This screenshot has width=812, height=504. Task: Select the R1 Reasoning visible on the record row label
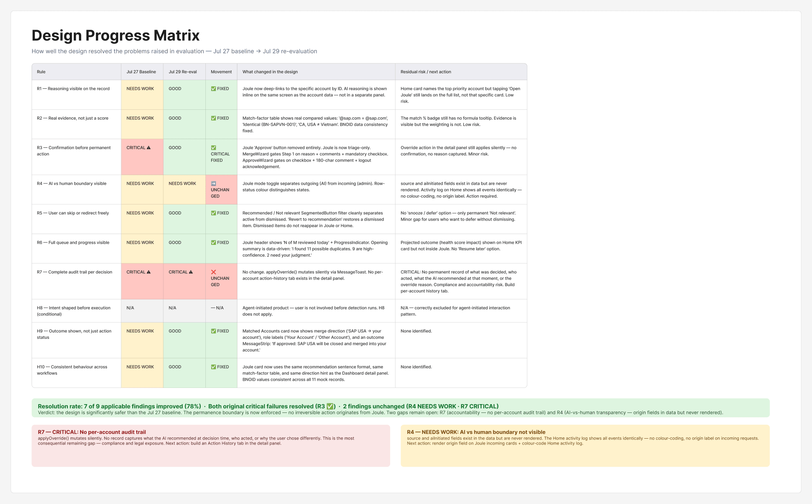coord(73,89)
